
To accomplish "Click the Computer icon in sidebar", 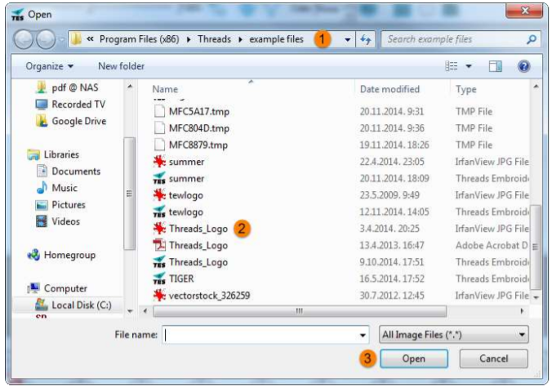I will click(x=33, y=288).
